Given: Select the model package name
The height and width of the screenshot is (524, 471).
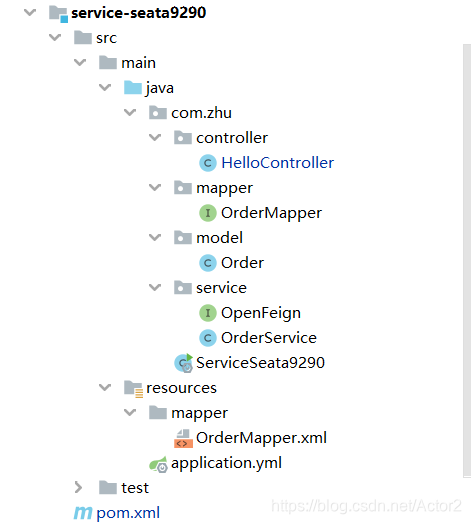Looking at the screenshot, I should tap(220, 238).
